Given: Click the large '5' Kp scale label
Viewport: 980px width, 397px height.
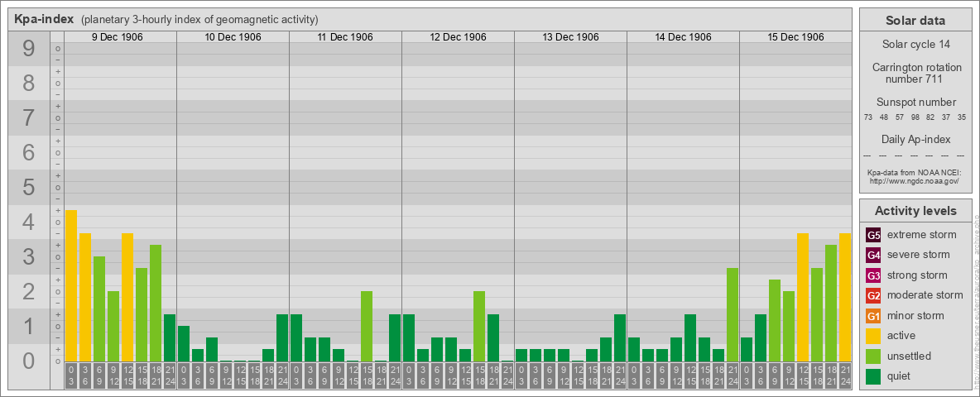Looking at the screenshot, I should click(28, 187).
